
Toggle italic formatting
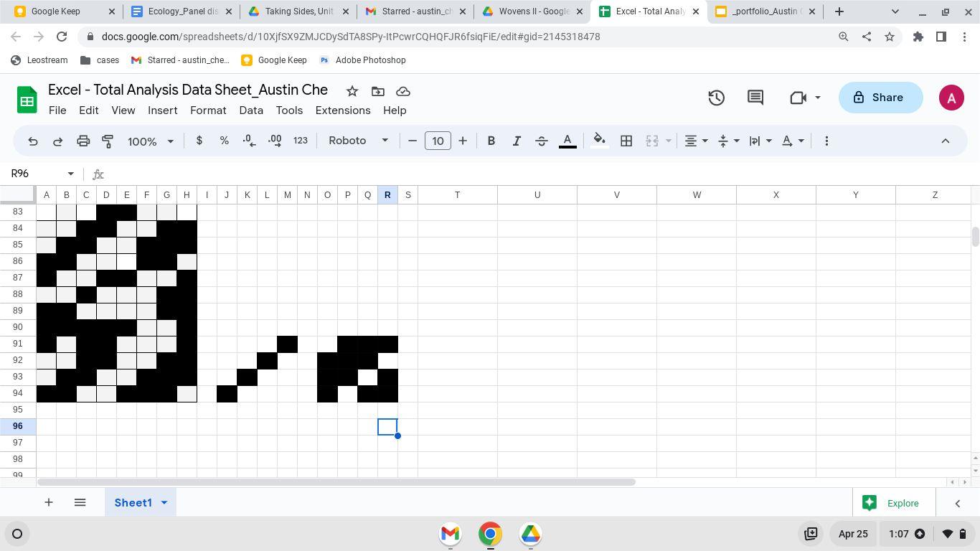click(517, 141)
